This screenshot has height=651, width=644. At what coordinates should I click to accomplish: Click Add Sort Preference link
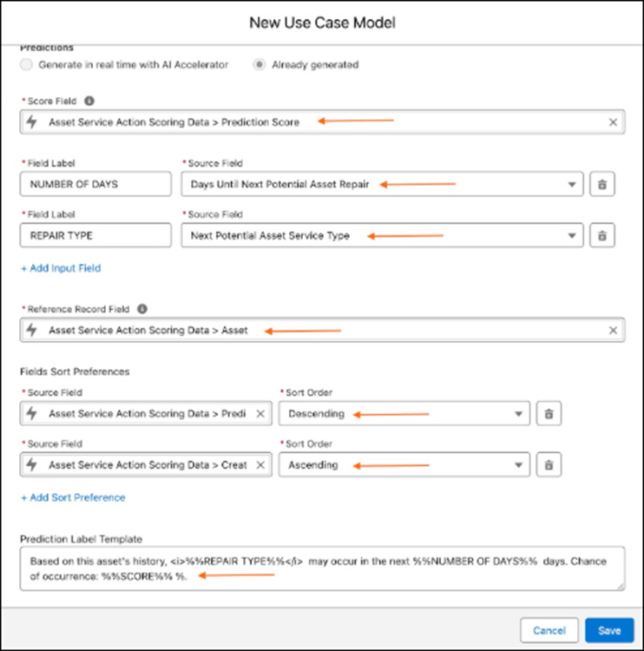[x=73, y=497]
